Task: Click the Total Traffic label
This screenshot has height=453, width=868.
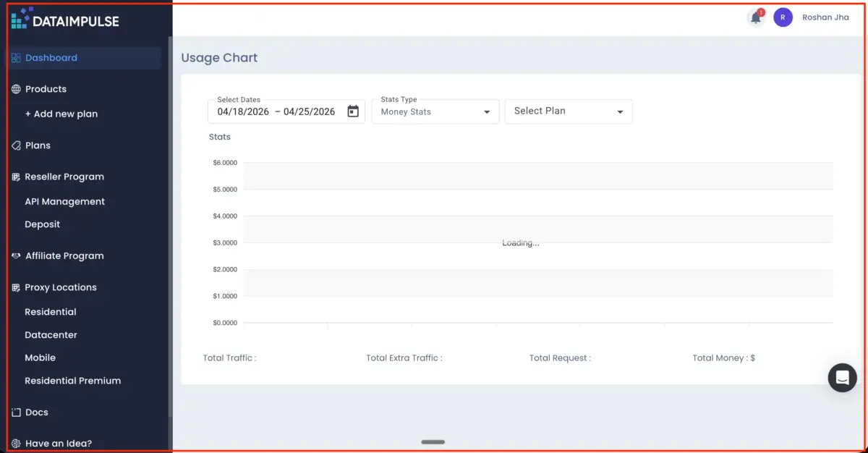Action: (230, 358)
